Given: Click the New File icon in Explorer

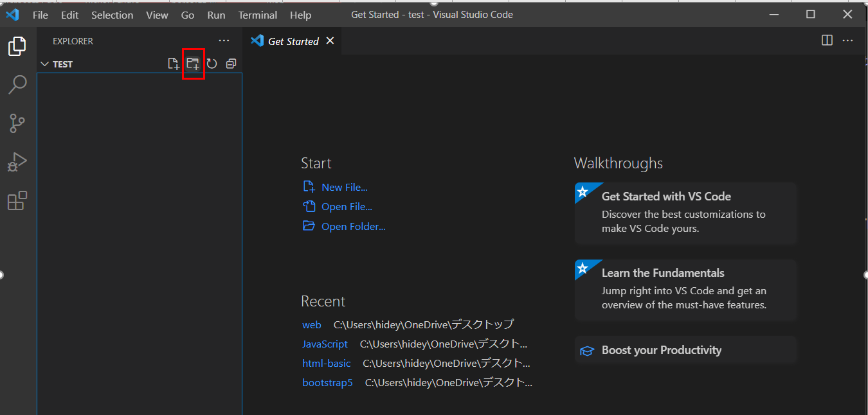Looking at the screenshot, I should (x=173, y=64).
